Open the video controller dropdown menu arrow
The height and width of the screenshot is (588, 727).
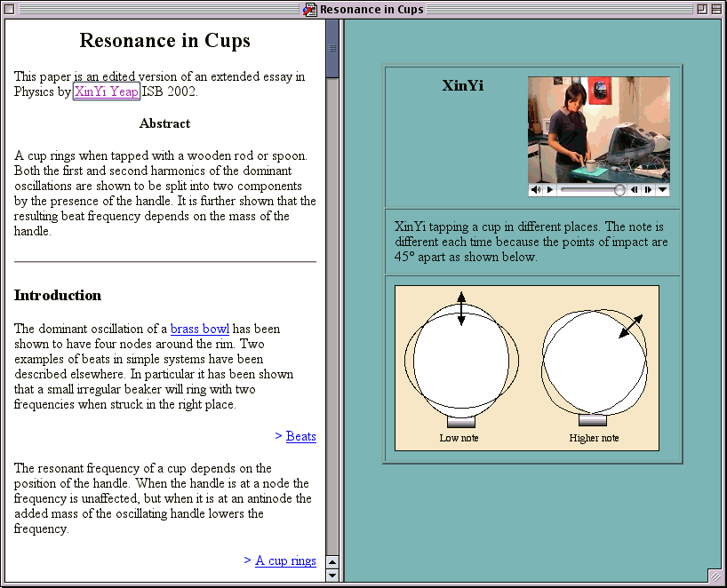click(662, 189)
